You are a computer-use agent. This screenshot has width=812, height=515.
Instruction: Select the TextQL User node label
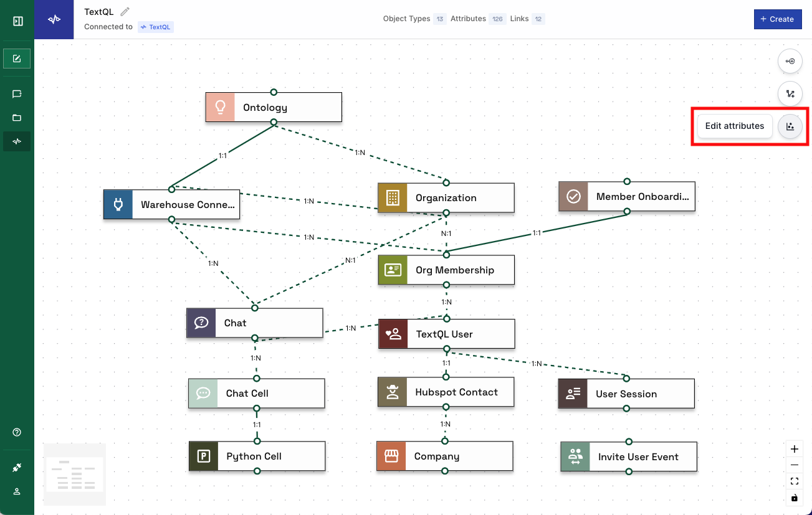(444, 334)
